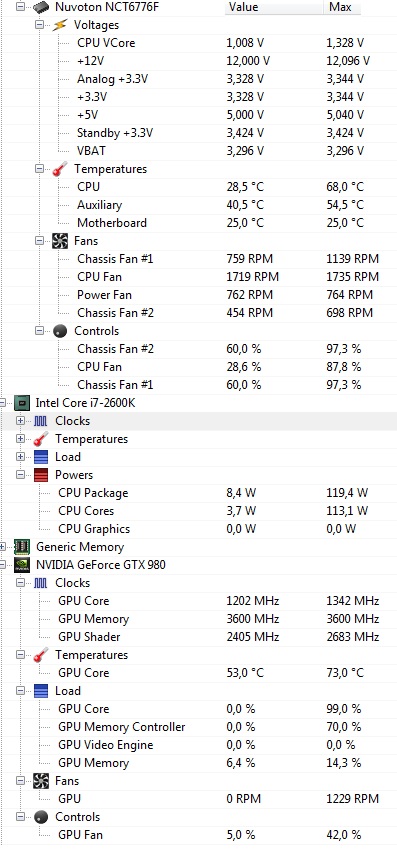
Task: Expand the Intel CPU Clocks node
Action: pos(21,421)
